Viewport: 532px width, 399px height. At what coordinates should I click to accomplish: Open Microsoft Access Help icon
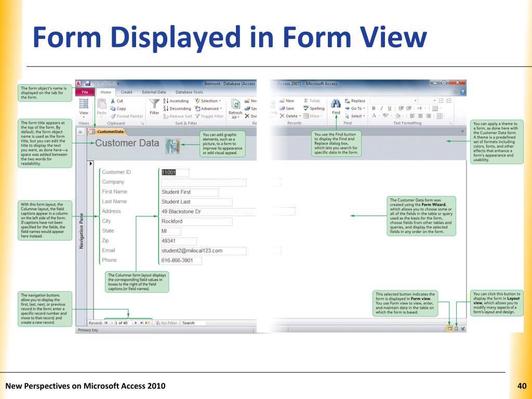click(462, 92)
